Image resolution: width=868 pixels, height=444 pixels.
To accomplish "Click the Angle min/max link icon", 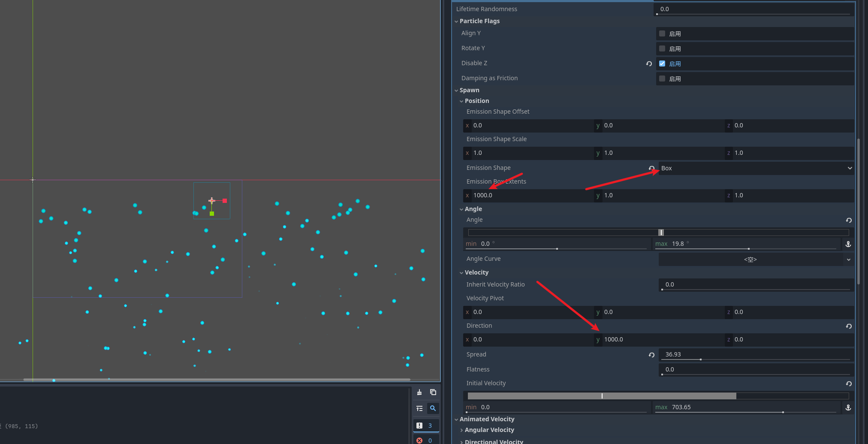I will pos(848,244).
